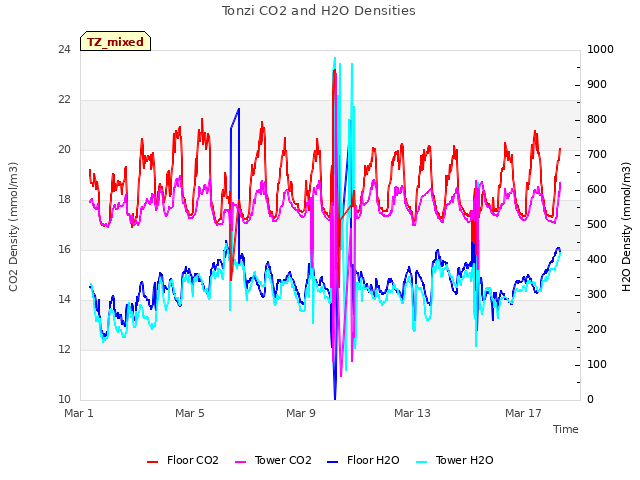
Task: Click the Mar 5 x-axis tick label
Action: tap(190, 413)
